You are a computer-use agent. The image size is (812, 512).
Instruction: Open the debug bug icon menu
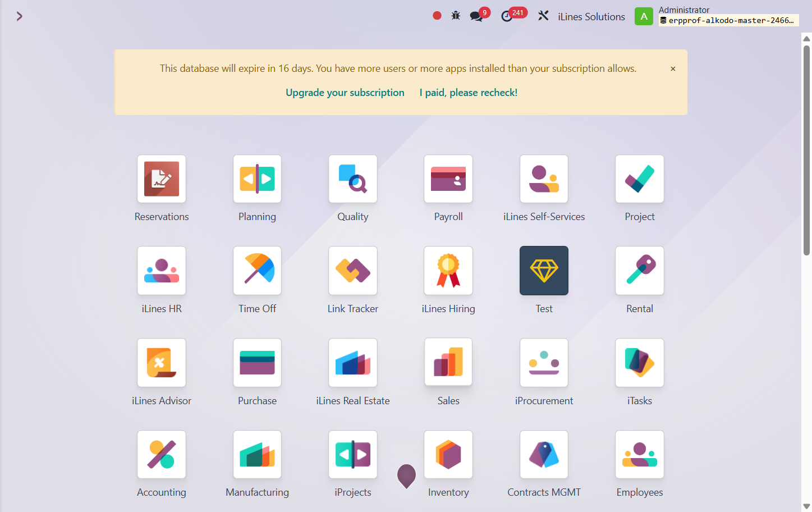point(456,16)
